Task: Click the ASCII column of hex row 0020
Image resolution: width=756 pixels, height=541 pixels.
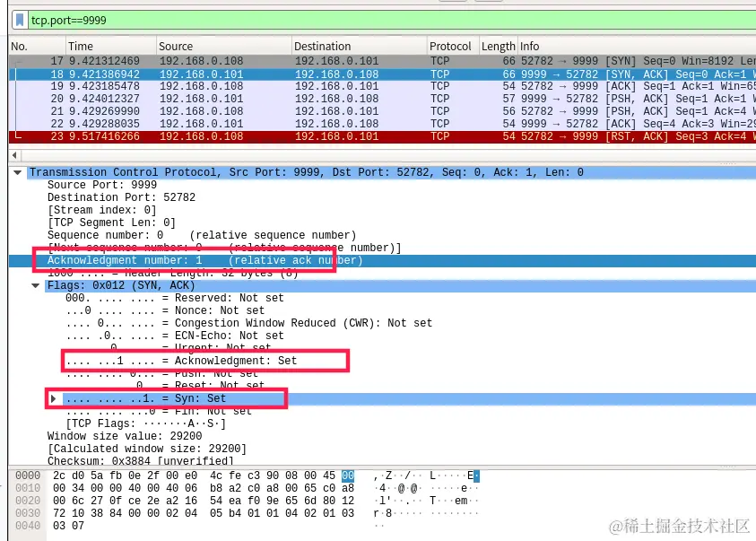Action: point(426,501)
